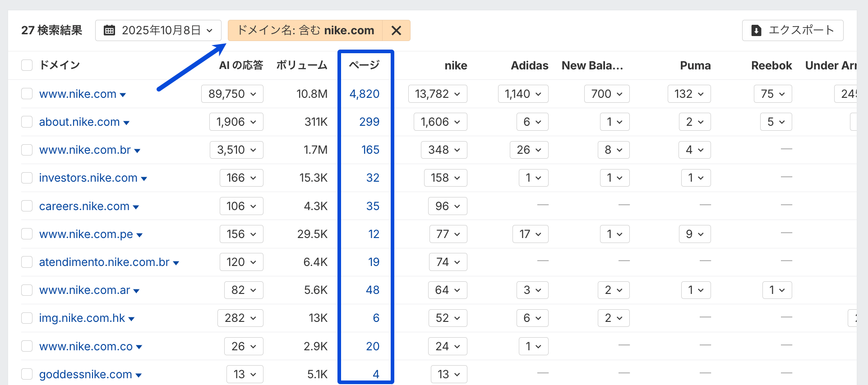
Task: Click the caret arrow beside www.nike.com
Action: point(123,95)
